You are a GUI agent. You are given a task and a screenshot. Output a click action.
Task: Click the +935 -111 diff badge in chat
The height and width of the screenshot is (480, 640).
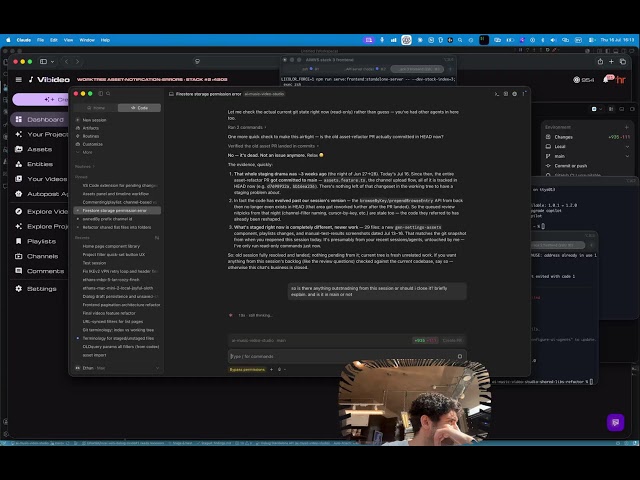click(x=425, y=340)
